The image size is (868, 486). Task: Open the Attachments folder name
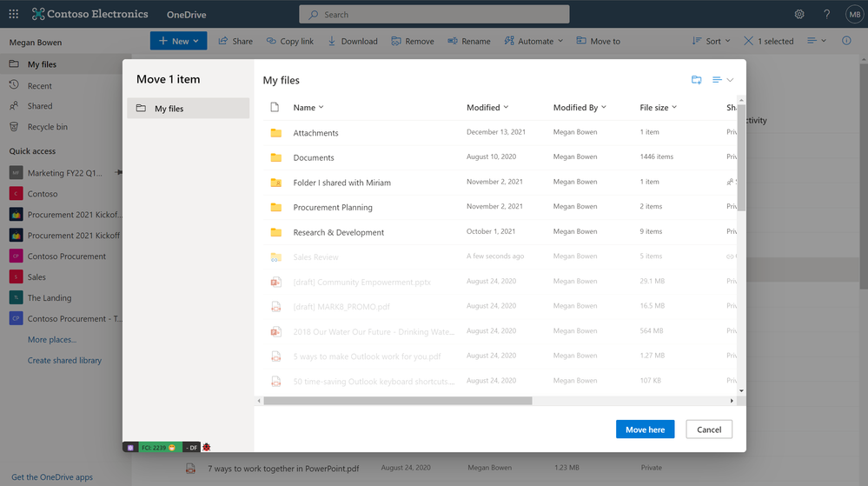(x=315, y=133)
